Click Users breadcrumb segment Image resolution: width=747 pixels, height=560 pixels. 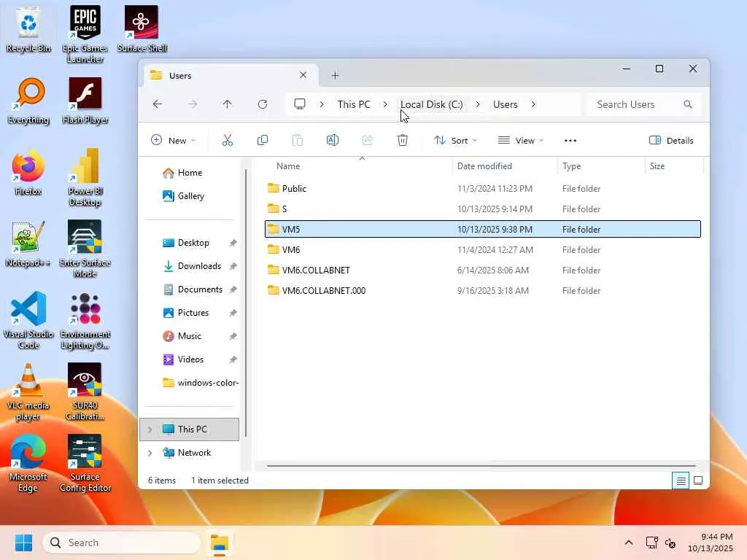(505, 104)
